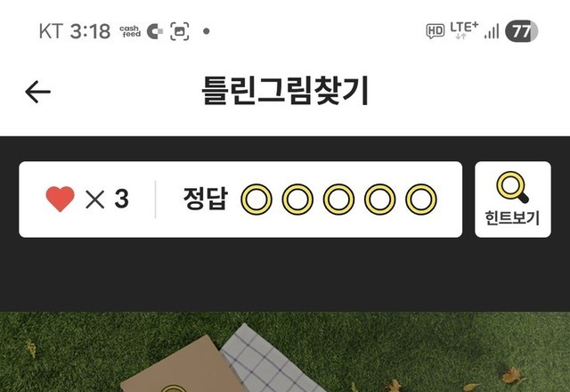Tap the 틀린그림찾기 page title
Image resolution: width=570 pixels, height=392 pixels.
pyautogui.click(x=285, y=91)
